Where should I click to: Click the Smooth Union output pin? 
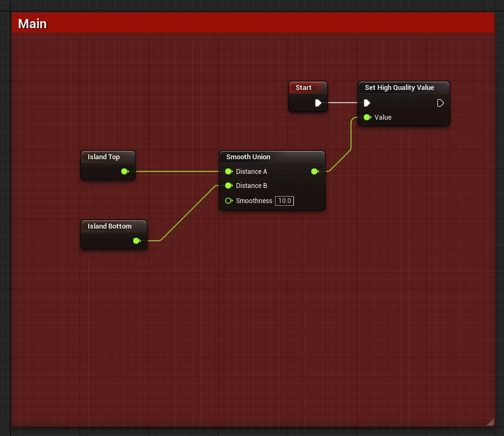(x=315, y=172)
